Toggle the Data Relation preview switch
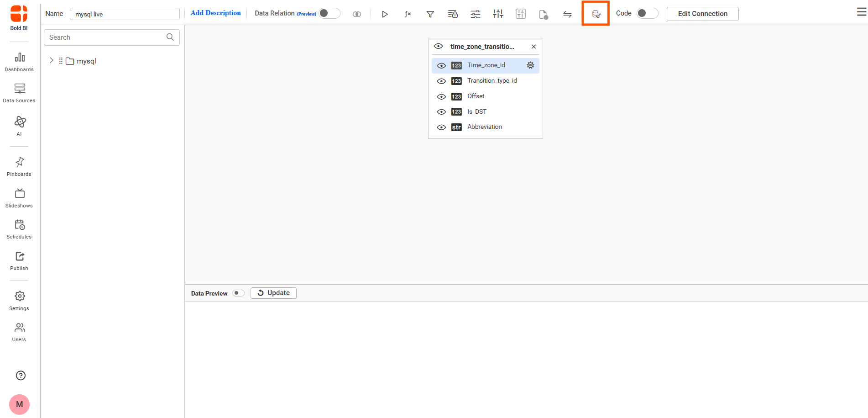868x418 pixels. [x=329, y=13]
